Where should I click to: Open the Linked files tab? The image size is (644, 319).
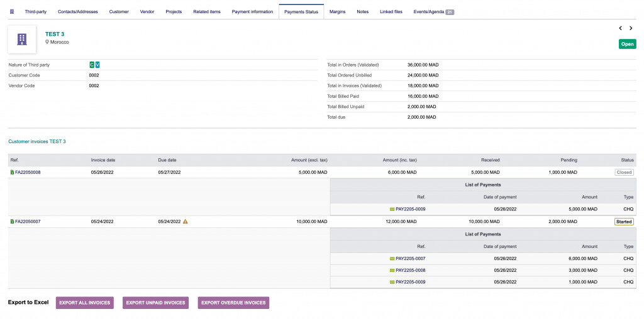pyautogui.click(x=391, y=11)
